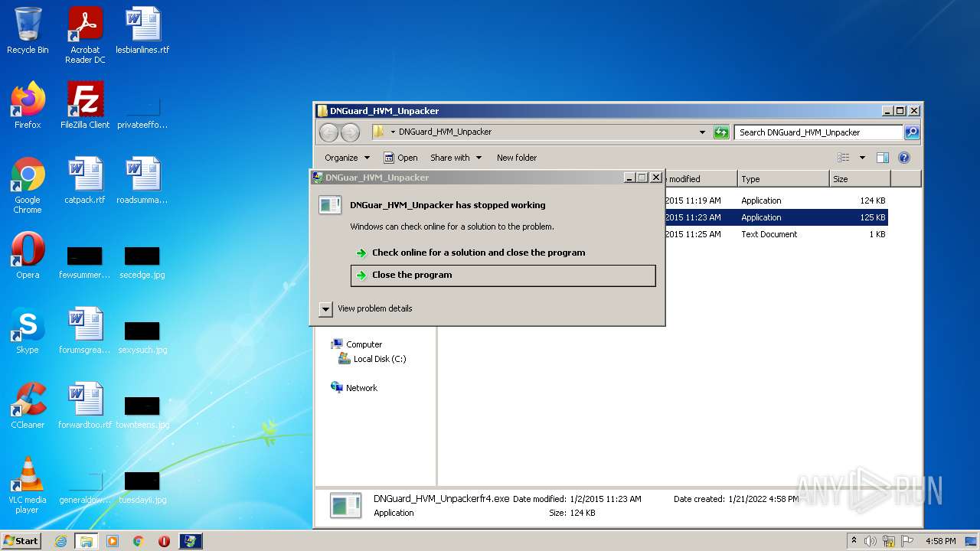Open the view options dropdown arrow
Screen dimensions: 980x551
point(862,158)
